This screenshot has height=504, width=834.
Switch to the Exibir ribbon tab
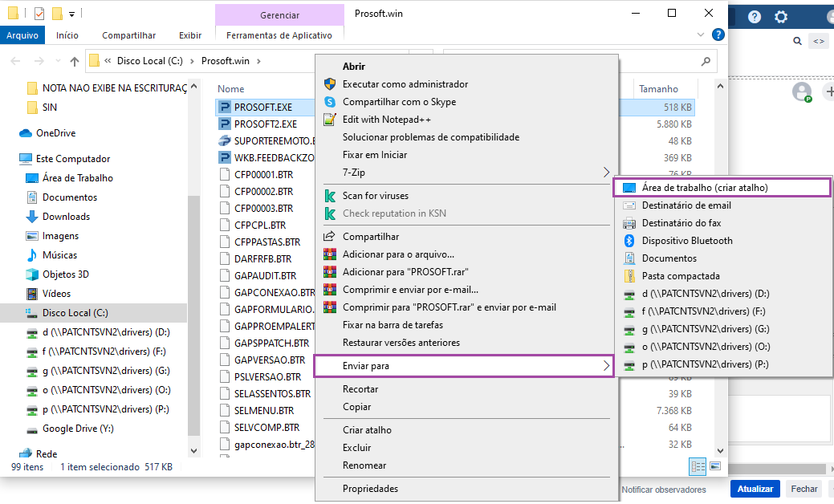tap(190, 35)
